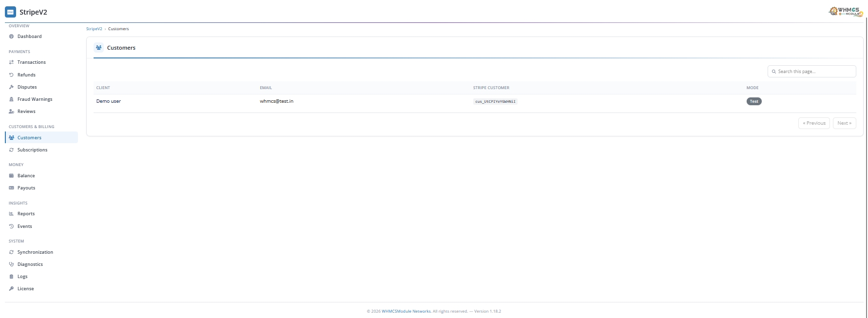This screenshot has width=868, height=318.
Task: Click the StripeV2 logo icon
Action: (10, 12)
